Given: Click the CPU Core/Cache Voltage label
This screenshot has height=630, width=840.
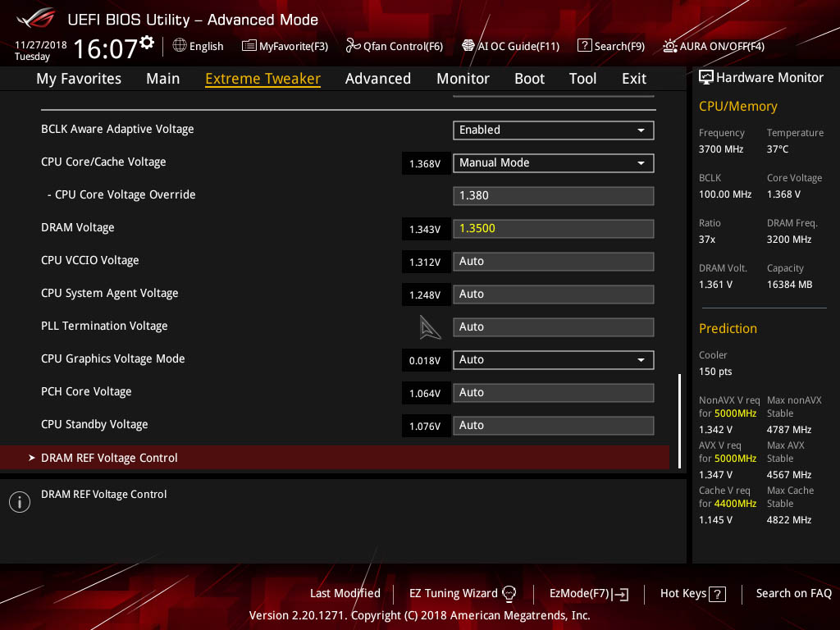Looking at the screenshot, I should pos(103,162).
